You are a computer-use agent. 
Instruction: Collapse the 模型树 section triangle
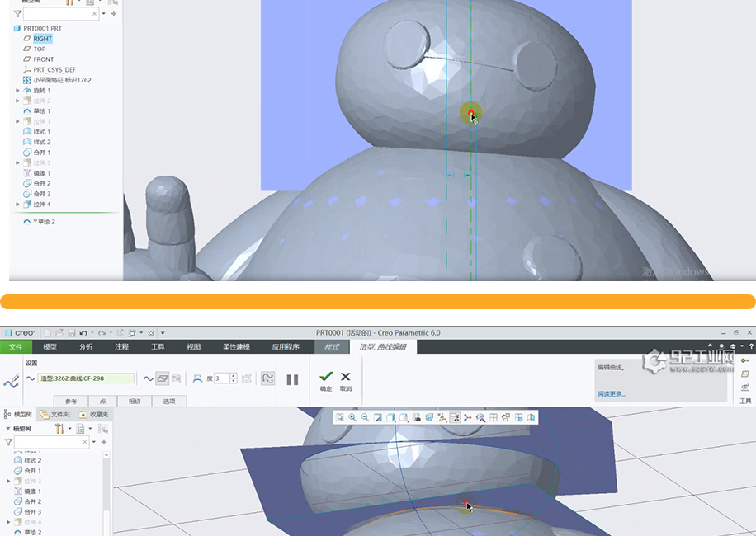[x=7, y=428]
